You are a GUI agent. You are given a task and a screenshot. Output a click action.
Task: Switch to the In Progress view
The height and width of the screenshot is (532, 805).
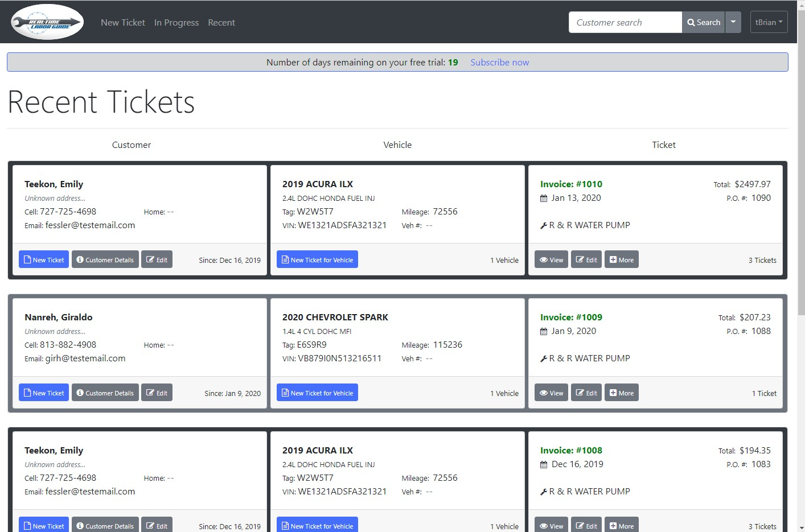[x=176, y=22]
